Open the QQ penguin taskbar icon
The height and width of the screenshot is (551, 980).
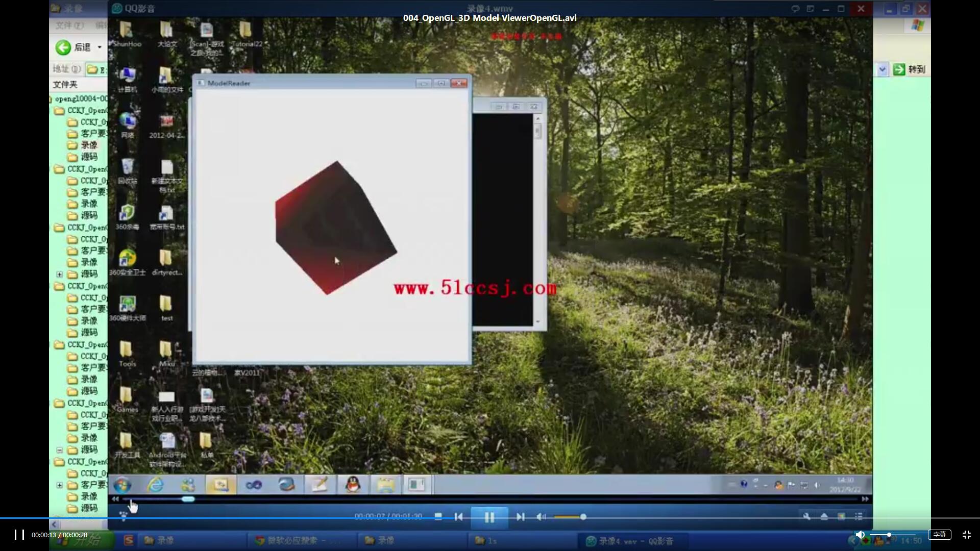353,485
